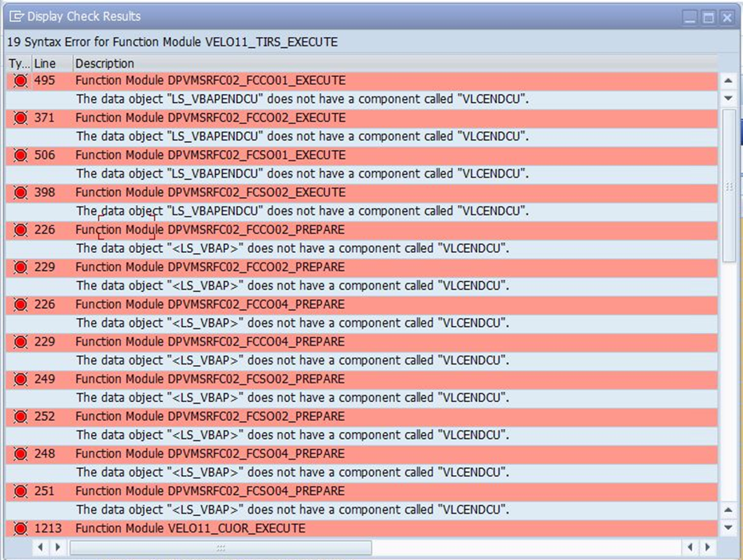Click the bottom-most vertical scrollbar down arrow
This screenshot has height=560, width=743.
pos(728,527)
